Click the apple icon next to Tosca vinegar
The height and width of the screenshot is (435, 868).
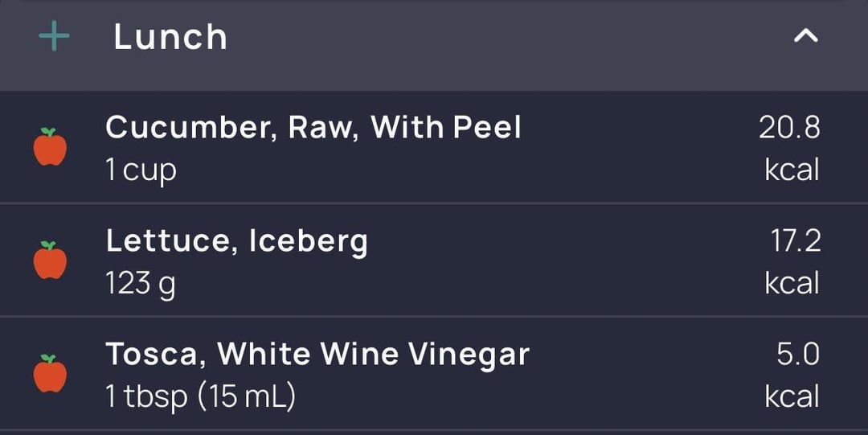[50, 374]
